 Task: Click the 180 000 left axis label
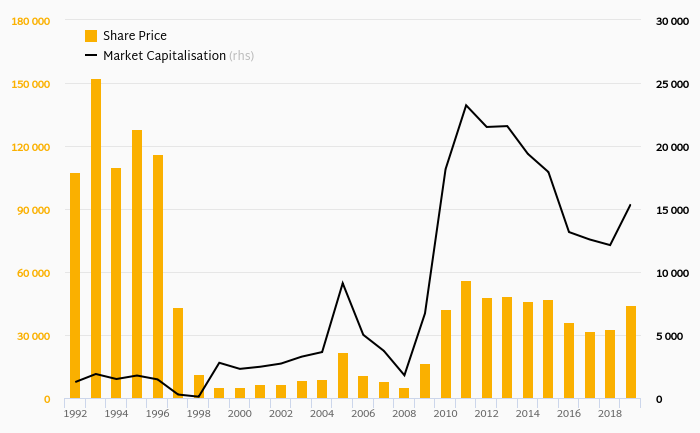click(x=30, y=21)
